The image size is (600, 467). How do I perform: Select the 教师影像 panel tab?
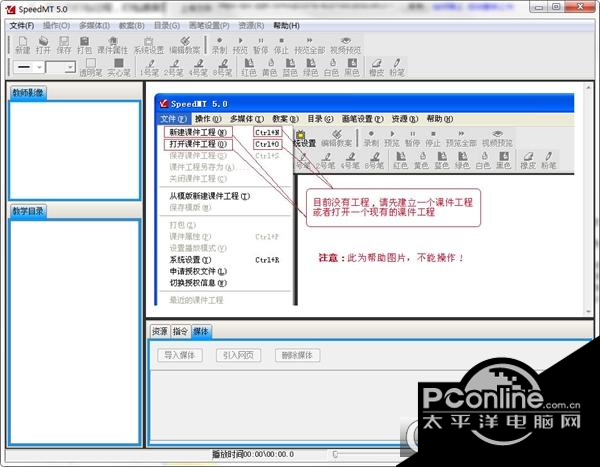tap(28, 93)
